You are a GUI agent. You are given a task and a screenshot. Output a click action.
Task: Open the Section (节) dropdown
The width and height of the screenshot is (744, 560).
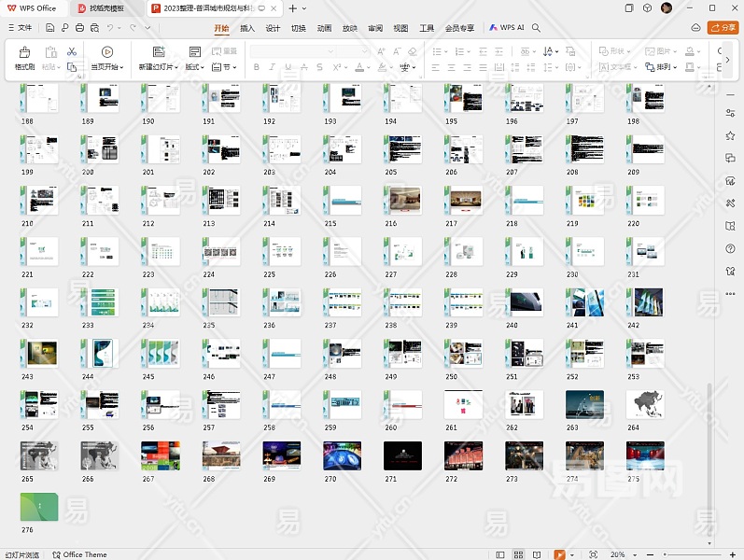[x=225, y=67]
